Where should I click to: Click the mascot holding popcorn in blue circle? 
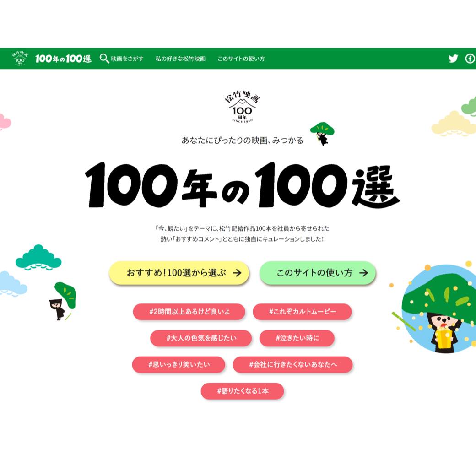pyautogui.click(x=438, y=308)
